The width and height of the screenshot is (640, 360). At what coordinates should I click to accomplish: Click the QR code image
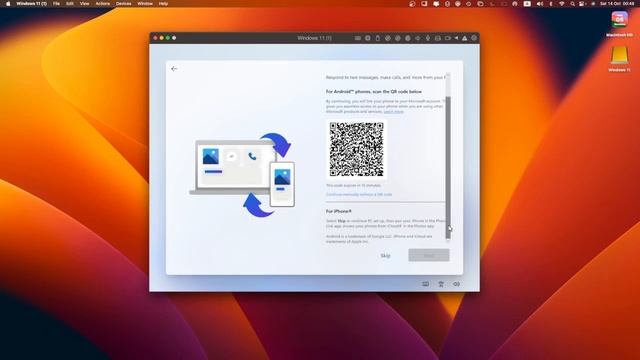point(356,149)
